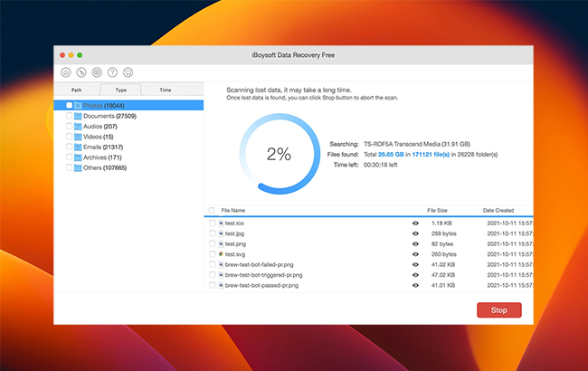588x371 pixels.
Task: Switch to the Path tab
Action: (x=77, y=90)
